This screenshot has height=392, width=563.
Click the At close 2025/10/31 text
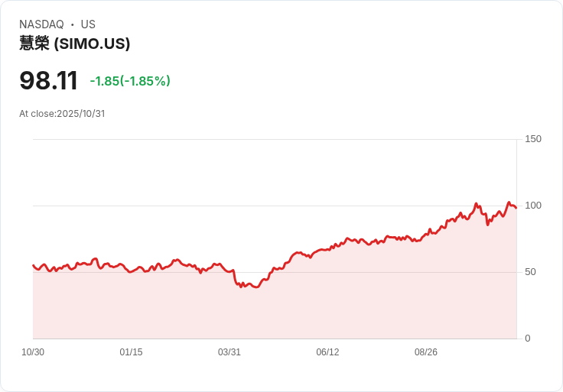(x=62, y=114)
